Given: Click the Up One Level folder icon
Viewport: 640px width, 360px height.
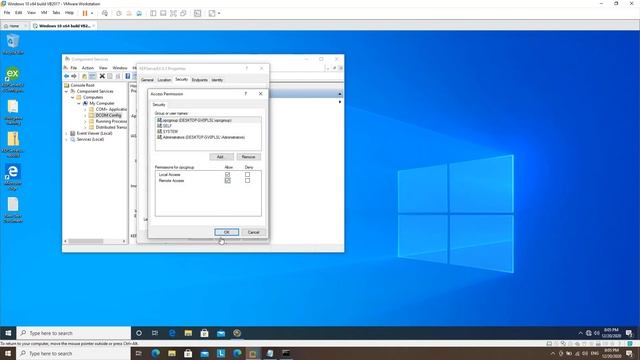Looking at the screenshot, I should [x=84, y=76].
